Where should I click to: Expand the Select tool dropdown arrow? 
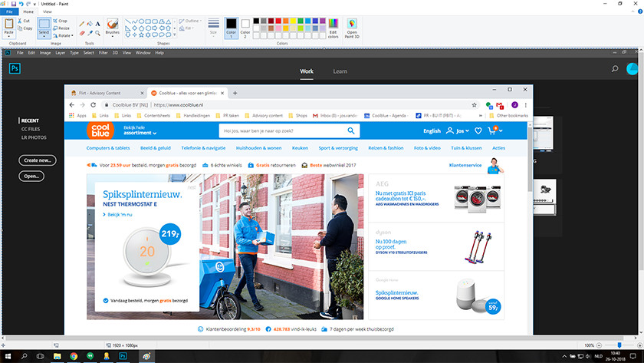click(44, 38)
